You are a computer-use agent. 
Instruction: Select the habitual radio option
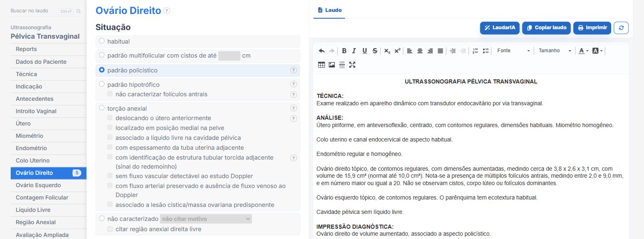tap(102, 41)
